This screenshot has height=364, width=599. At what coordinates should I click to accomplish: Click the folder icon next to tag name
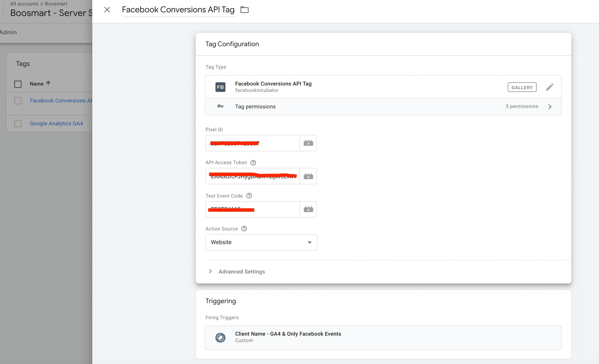(x=244, y=10)
